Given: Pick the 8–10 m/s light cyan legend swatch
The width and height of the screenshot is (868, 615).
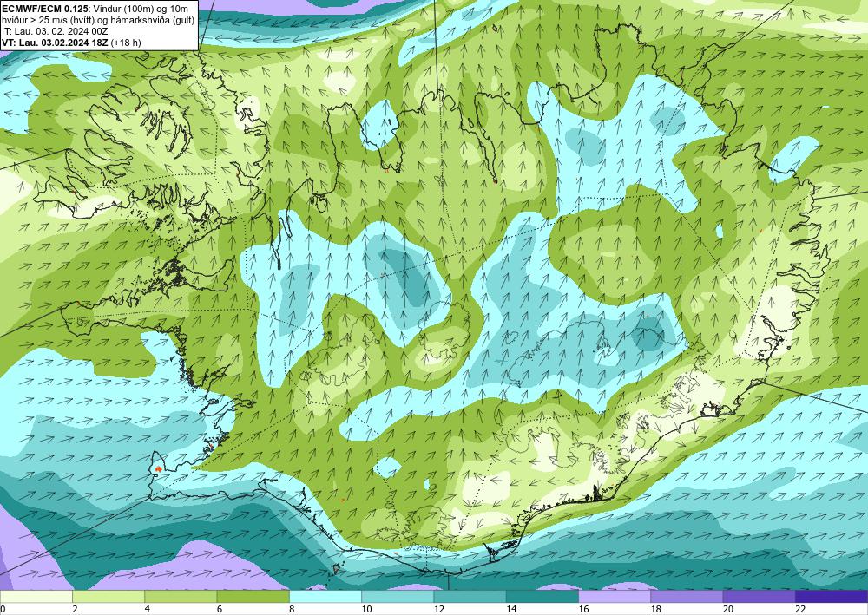Looking at the screenshot, I should pyautogui.click(x=325, y=597).
